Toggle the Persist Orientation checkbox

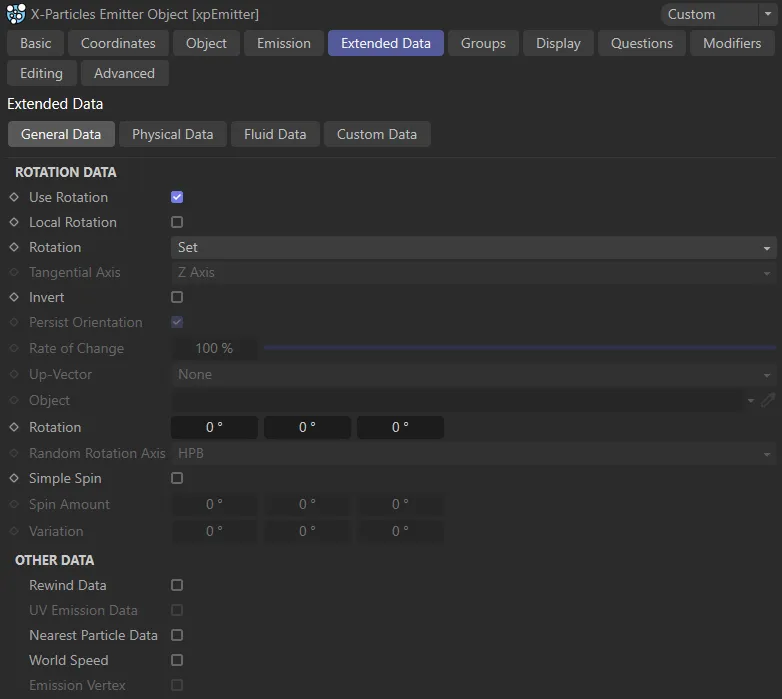(177, 322)
